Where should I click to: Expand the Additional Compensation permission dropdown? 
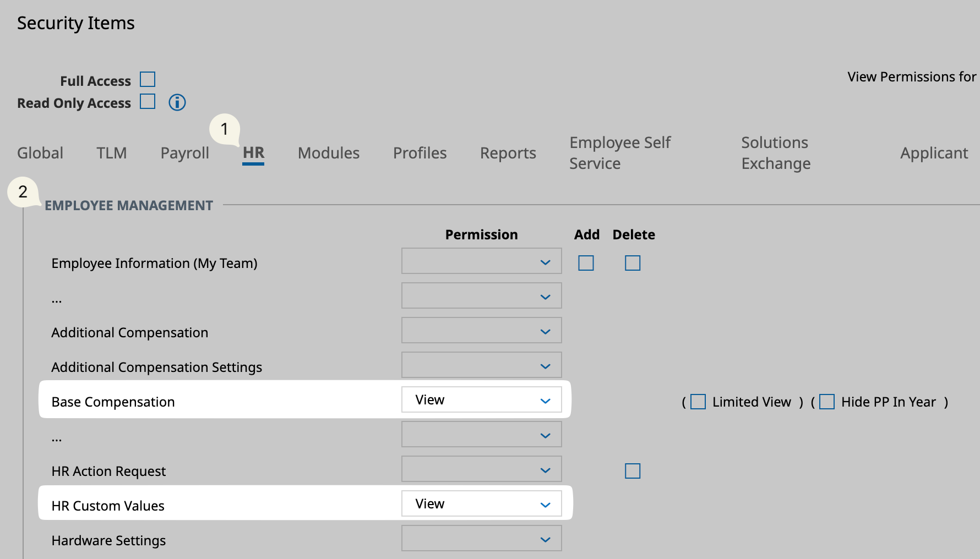point(481,331)
